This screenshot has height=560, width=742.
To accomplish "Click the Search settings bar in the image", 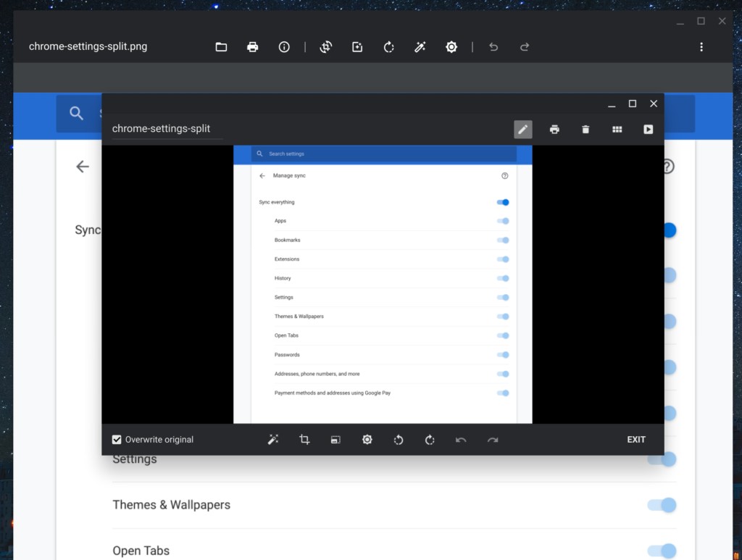I will (x=384, y=154).
